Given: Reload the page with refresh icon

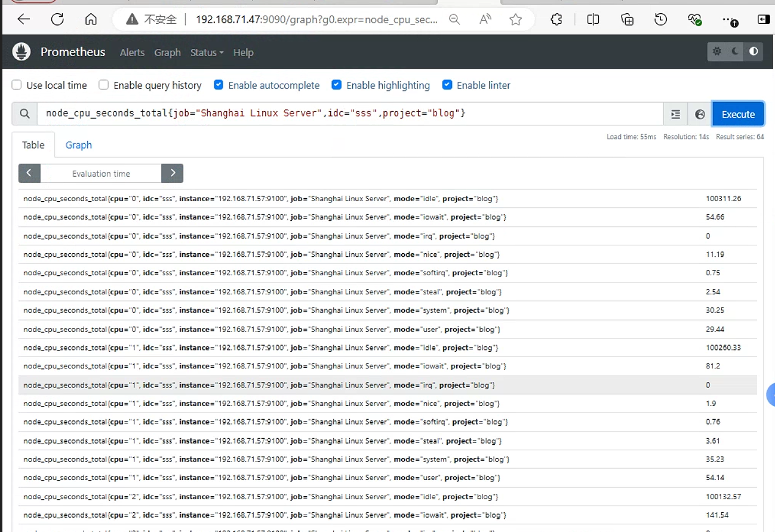Looking at the screenshot, I should pyautogui.click(x=57, y=20).
